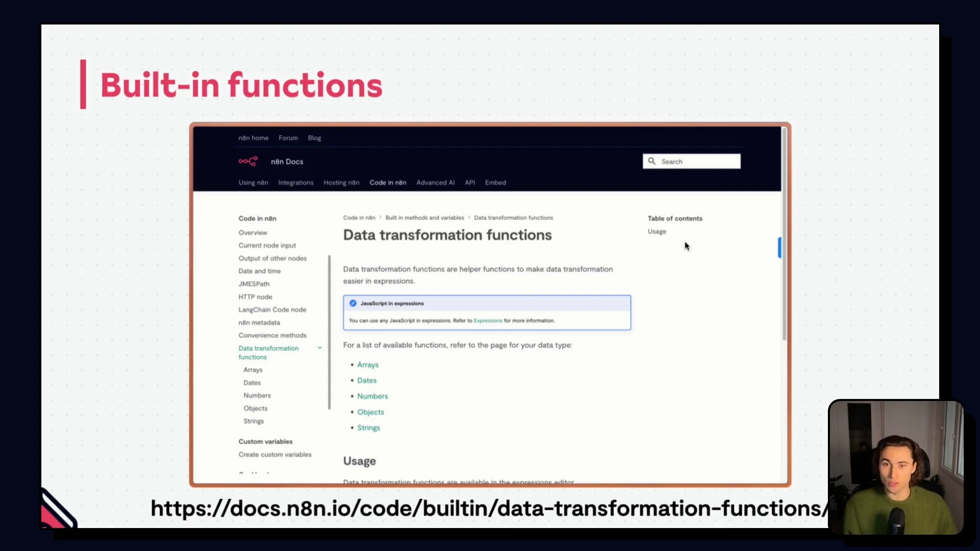The image size is (980, 551).
Task: Open LangChain Code node sidebar item
Action: tap(272, 310)
